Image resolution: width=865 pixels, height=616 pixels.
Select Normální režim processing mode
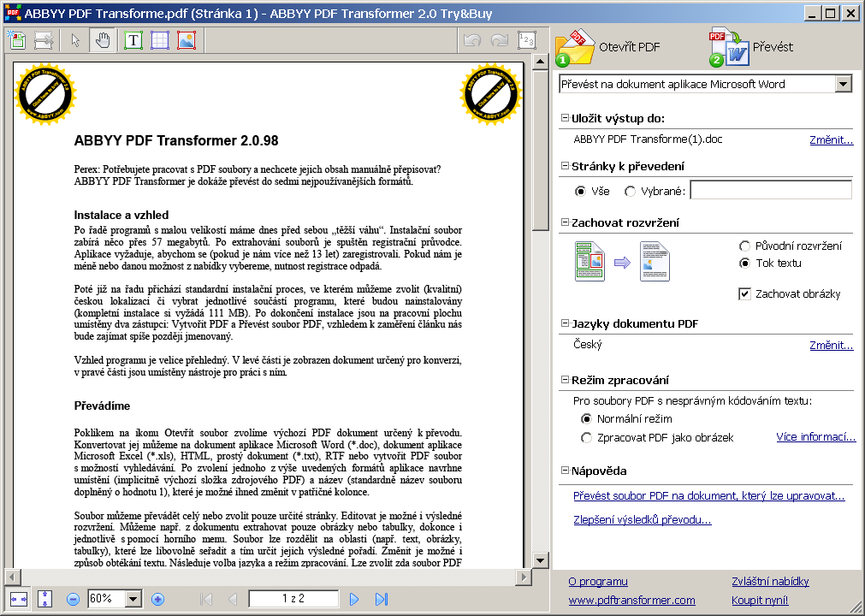coord(586,418)
